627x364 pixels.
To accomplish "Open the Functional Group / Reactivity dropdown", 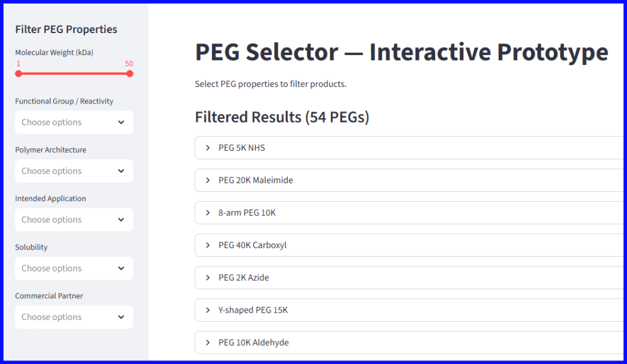I will (x=74, y=122).
